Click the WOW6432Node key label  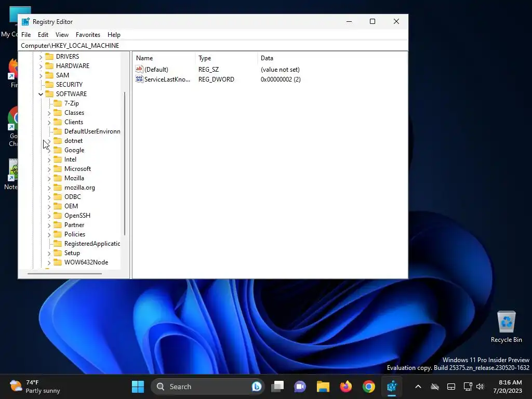pyautogui.click(x=86, y=262)
